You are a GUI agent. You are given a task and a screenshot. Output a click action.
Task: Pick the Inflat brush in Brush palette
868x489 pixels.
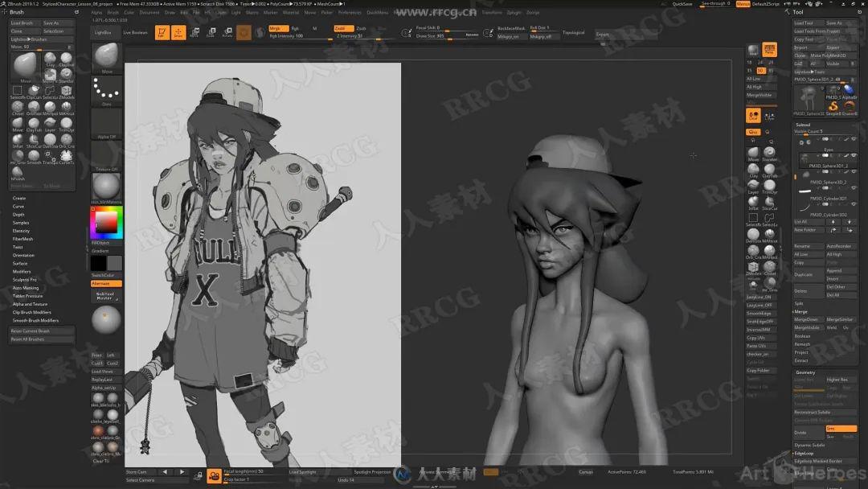(x=17, y=141)
